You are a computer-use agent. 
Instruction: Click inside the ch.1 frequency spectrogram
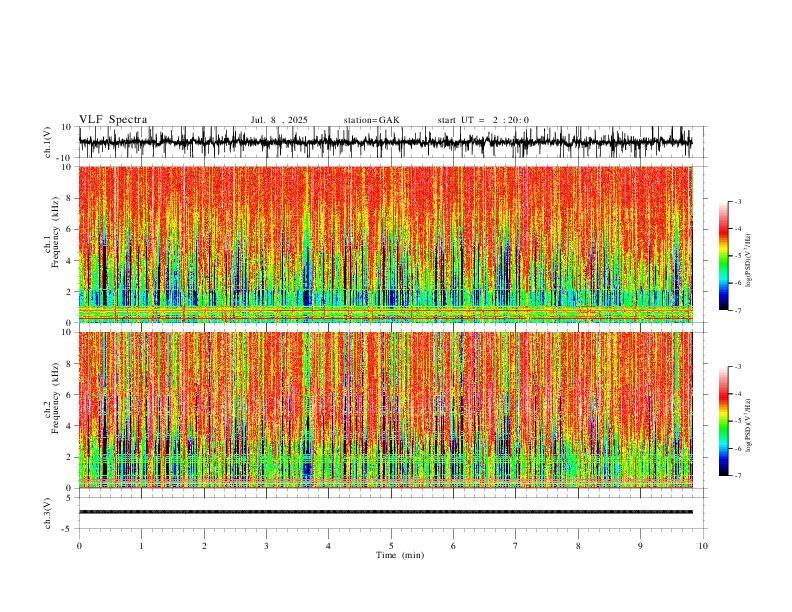tap(385, 244)
